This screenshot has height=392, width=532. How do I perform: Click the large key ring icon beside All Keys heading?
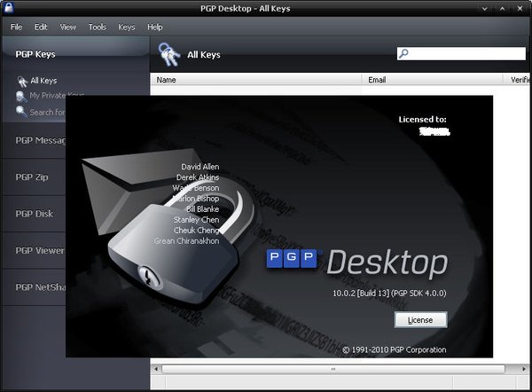[x=168, y=54]
